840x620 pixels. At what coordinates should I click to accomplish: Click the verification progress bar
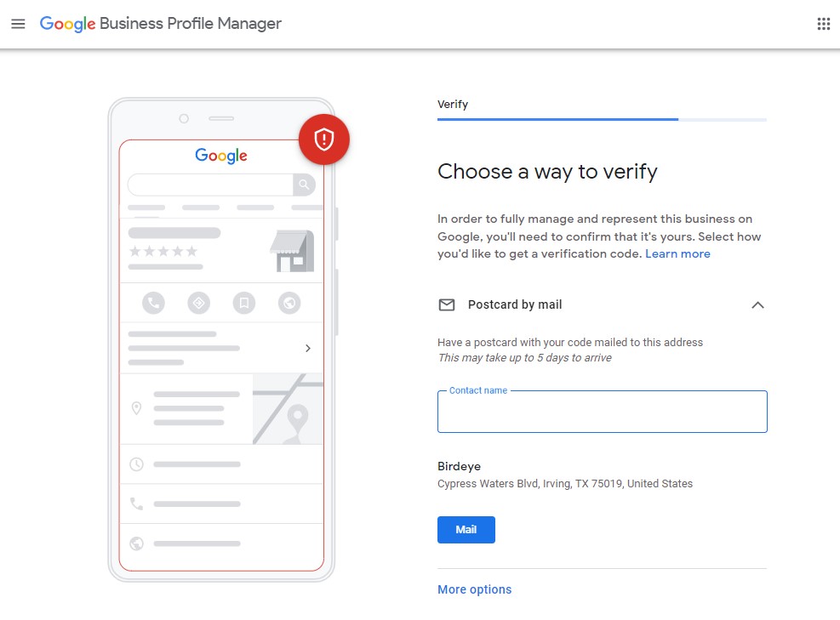[x=603, y=119]
